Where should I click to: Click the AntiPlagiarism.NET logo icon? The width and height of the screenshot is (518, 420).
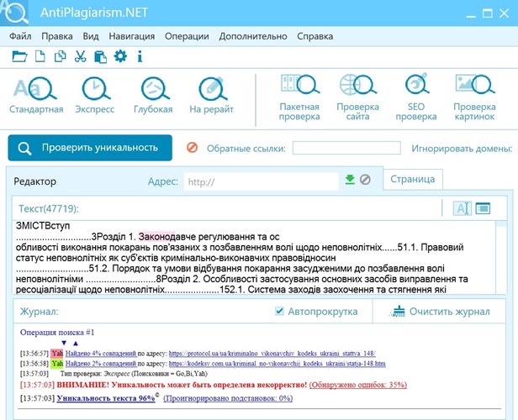[x=14, y=13]
